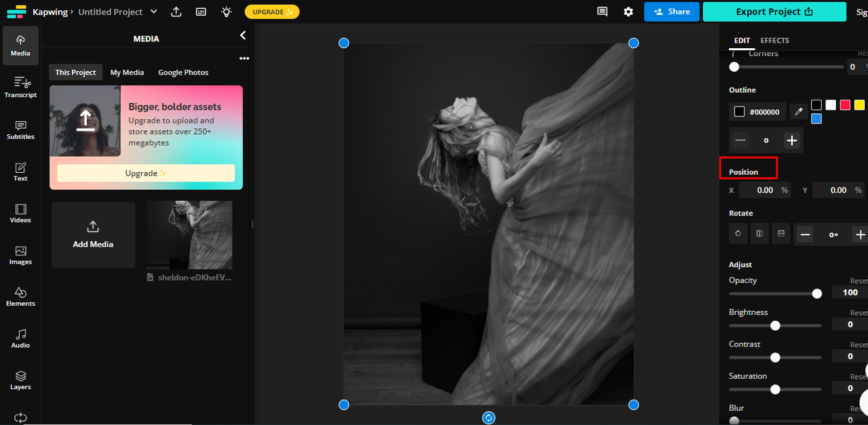This screenshot has height=425, width=868.
Task: Switch to the EDIT tab
Action: pos(742,41)
